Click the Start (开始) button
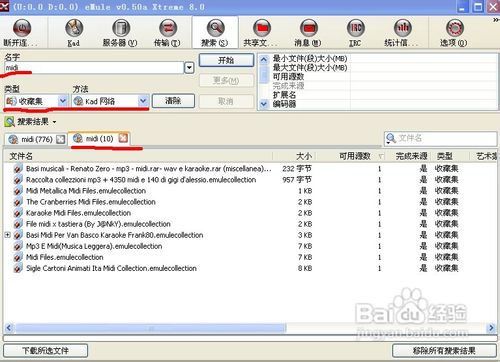The height and width of the screenshot is (362, 500). 226,60
